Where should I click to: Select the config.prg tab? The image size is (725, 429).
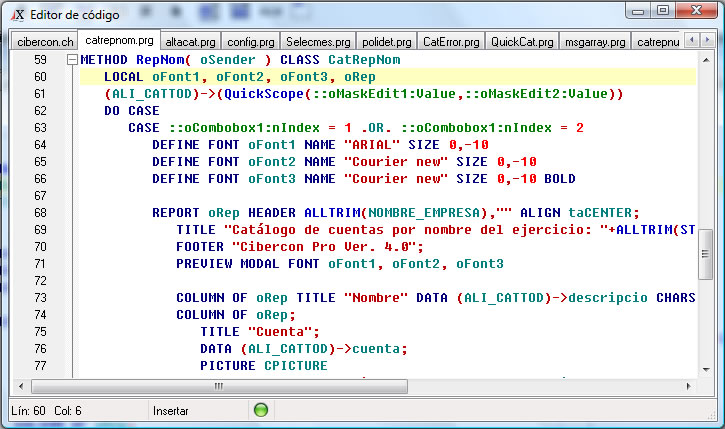[x=251, y=42]
